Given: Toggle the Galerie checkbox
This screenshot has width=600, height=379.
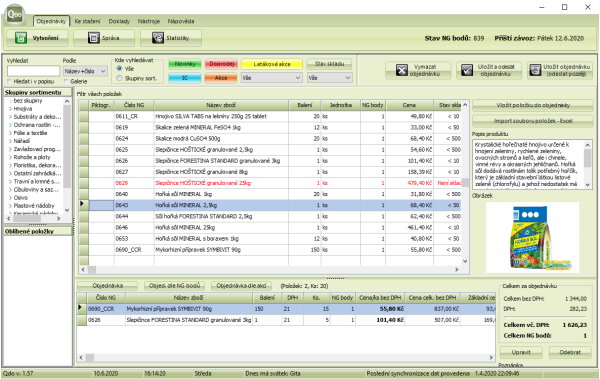Looking at the screenshot, I should point(66,81).
